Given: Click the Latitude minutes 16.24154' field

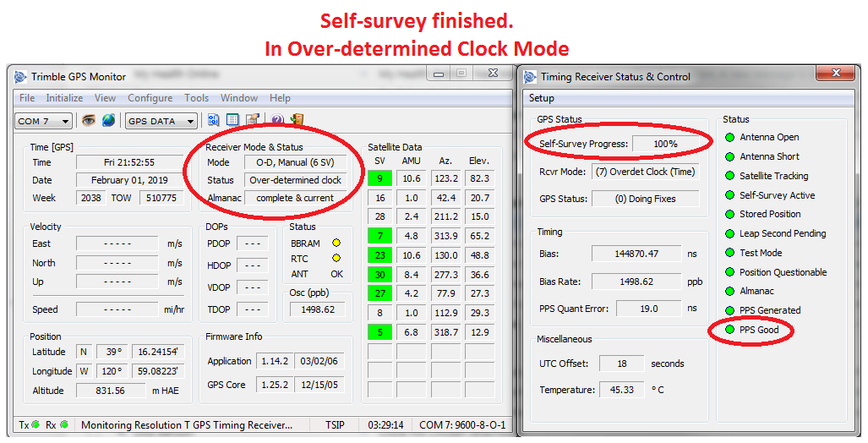Looking at the screenshot, I should coord(158,352).
